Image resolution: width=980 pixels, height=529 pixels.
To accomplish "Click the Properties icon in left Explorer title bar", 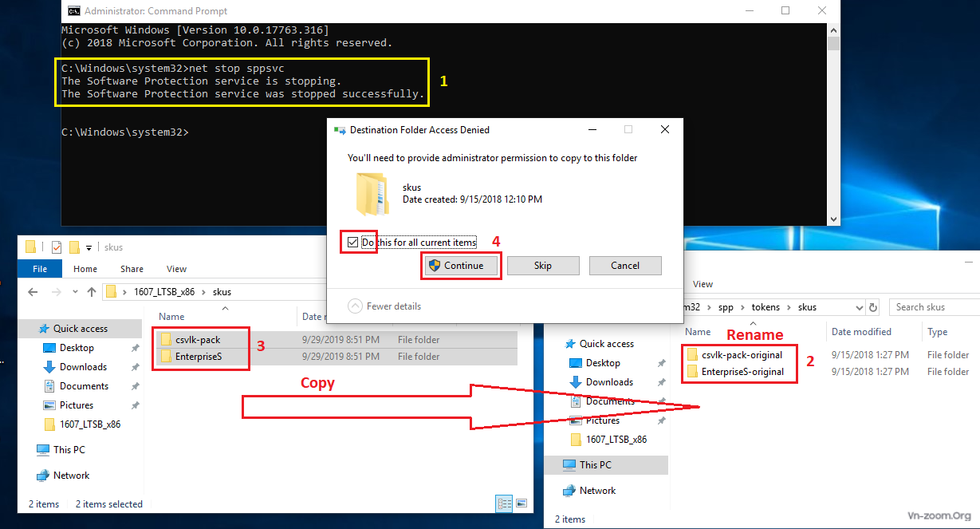I will [57, 247].
